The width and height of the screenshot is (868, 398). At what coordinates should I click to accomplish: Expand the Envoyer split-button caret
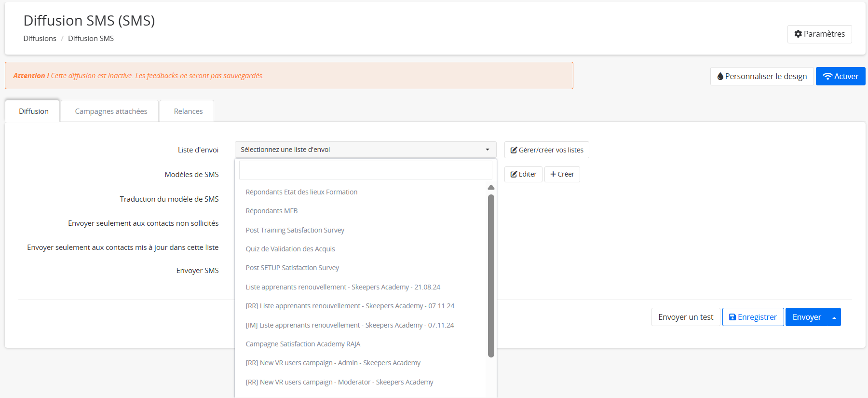[834, 317]
